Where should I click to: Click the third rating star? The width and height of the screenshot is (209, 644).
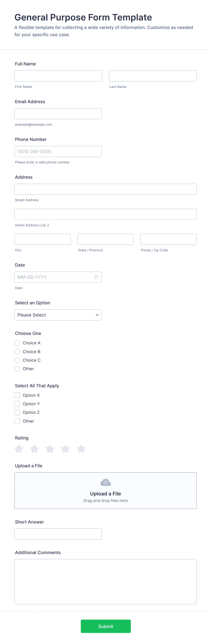click(x=50, y=449)
